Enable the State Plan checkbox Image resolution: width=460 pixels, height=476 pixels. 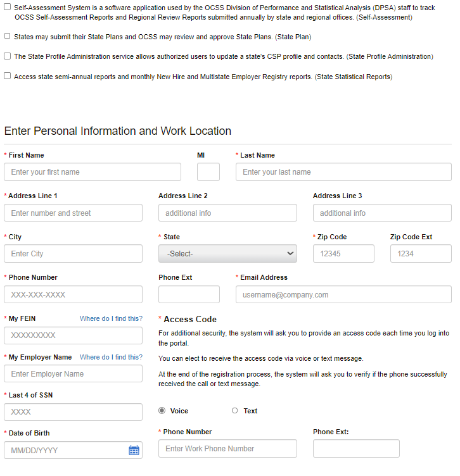click(8, 37)
